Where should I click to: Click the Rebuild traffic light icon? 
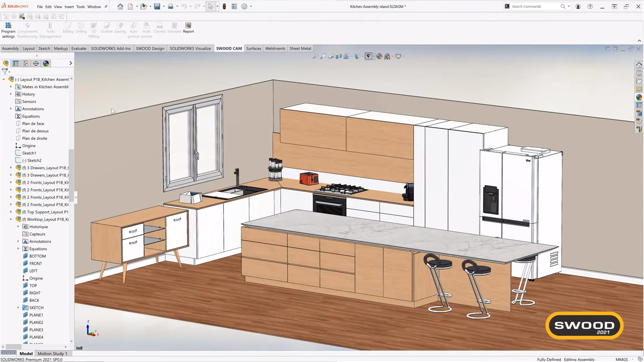pos(224,7)
